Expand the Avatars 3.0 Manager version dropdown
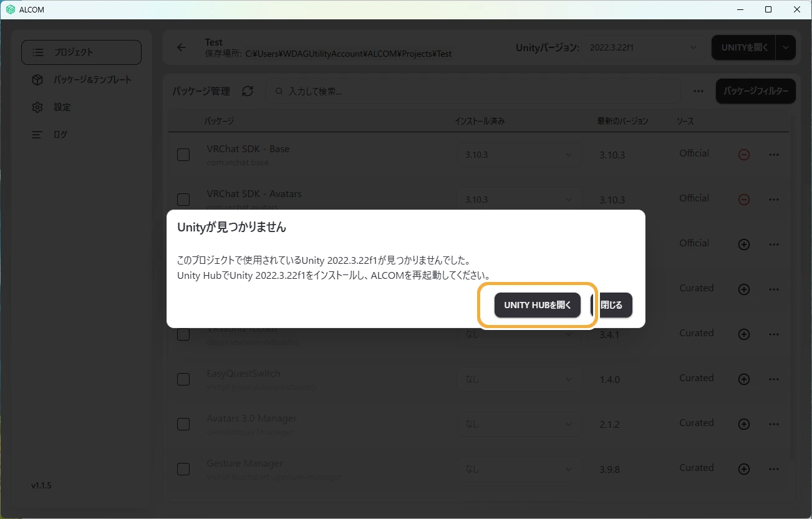 [x=518, y=424]
